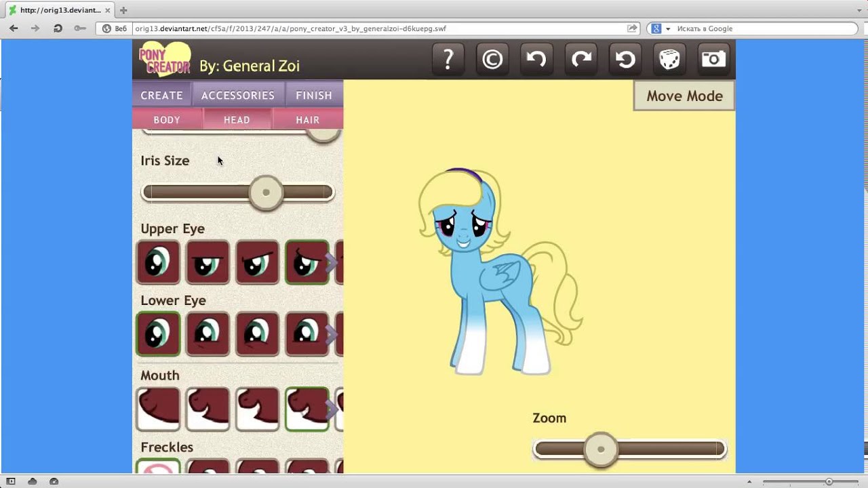Switch to the CREATE tab
The width and height of the screenshot is (868, 488).
tap(161, 95)
